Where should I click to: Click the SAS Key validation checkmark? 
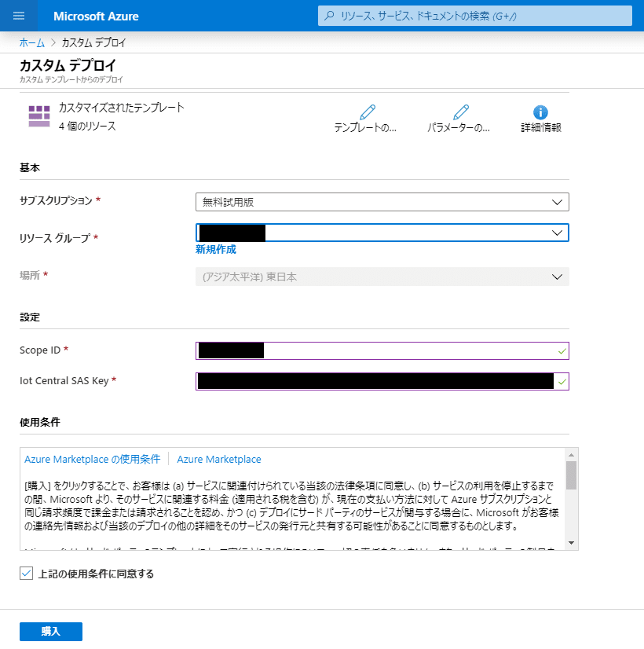pos(562,382)
